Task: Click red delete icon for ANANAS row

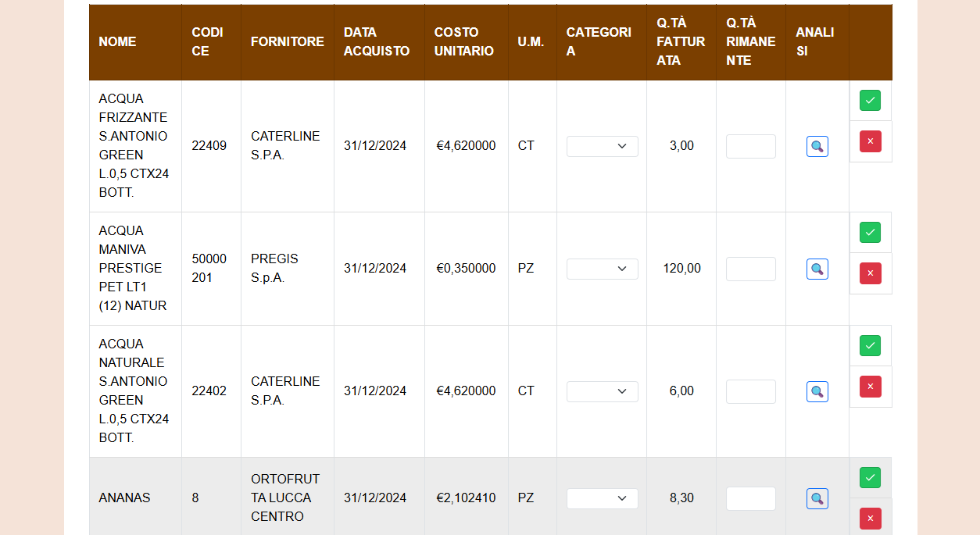Action: pyautogui.click(x=870, y=519)
